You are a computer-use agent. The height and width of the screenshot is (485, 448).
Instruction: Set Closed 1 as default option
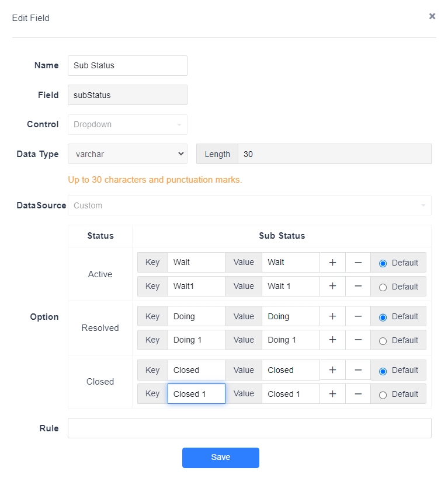pyautogui.click(x=383, y=395)
